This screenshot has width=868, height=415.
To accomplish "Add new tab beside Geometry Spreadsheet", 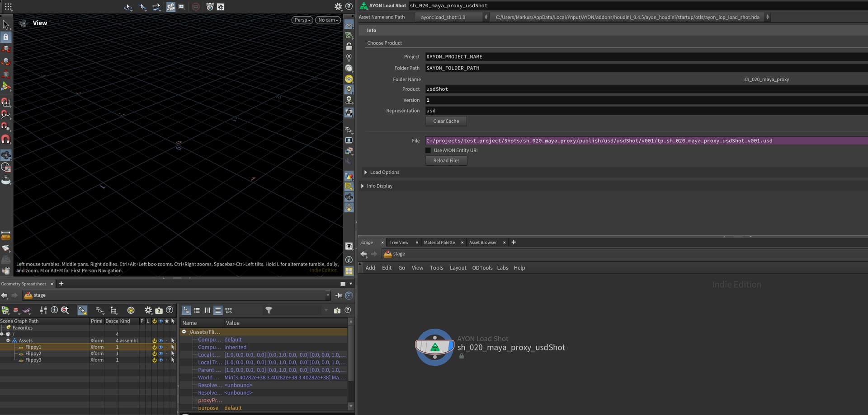I will 61,284.
